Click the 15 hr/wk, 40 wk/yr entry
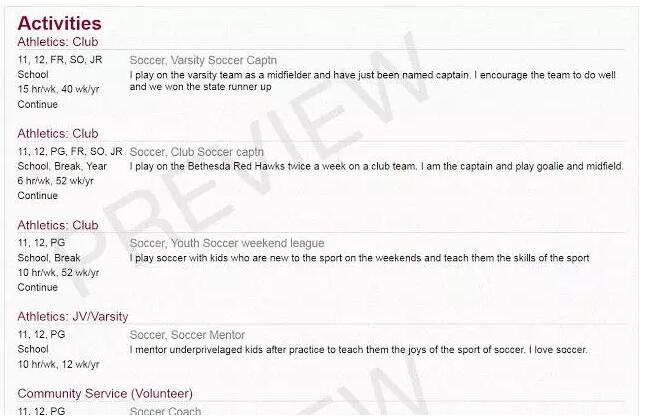 tap(58, 89)
